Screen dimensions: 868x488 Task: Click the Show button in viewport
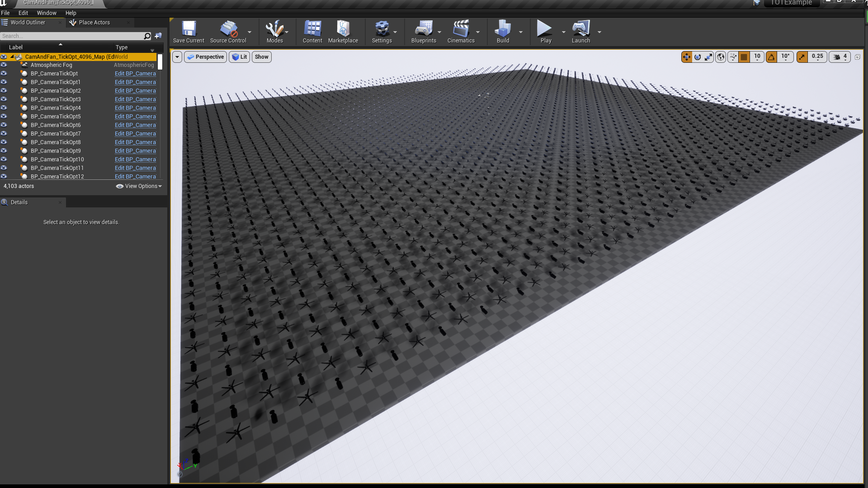261,57
